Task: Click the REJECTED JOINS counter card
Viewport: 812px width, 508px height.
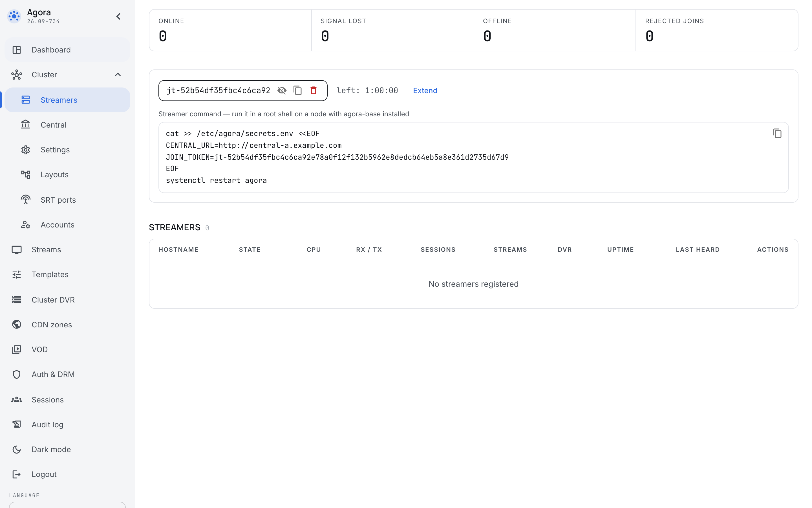Action: pos(717,30)
